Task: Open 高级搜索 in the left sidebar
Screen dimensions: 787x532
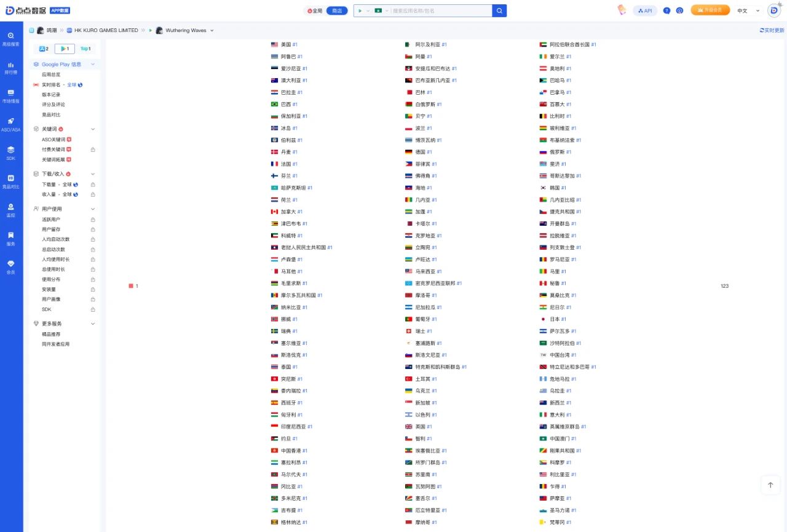Action: pyautogui.click(x=11, y=39)
